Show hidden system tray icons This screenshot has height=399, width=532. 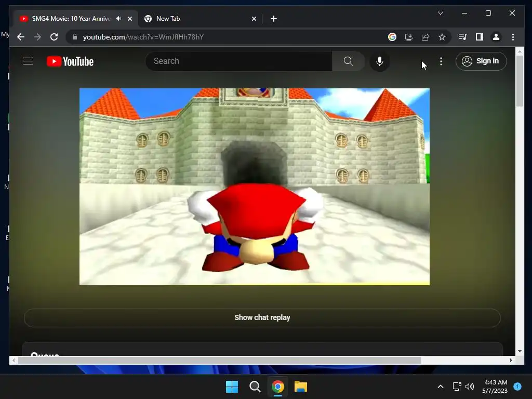pos(441,387)
